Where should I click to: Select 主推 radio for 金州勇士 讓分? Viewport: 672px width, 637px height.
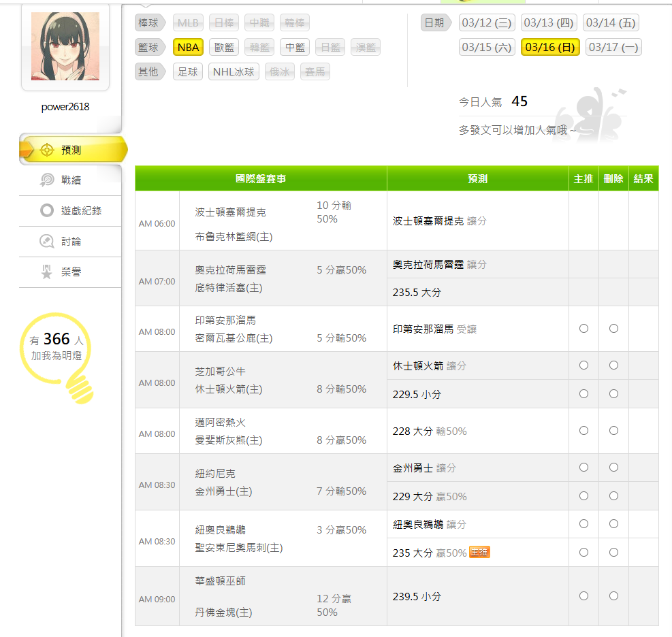(583, 468)
